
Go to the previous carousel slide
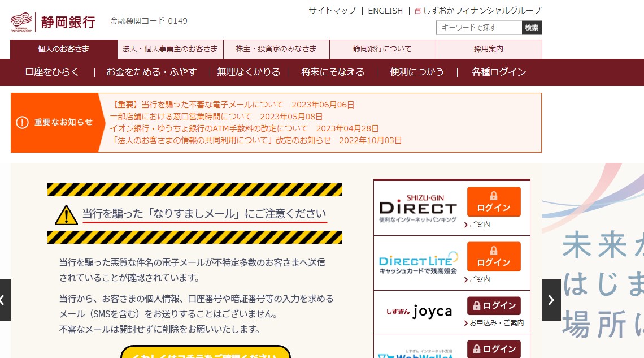coord(5,300)
